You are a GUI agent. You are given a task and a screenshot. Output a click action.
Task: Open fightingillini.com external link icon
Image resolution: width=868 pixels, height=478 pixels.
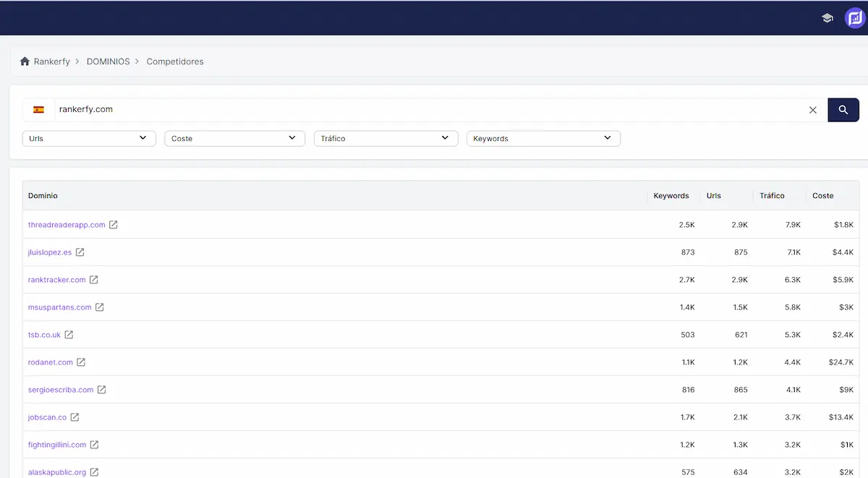coord(94,445)
